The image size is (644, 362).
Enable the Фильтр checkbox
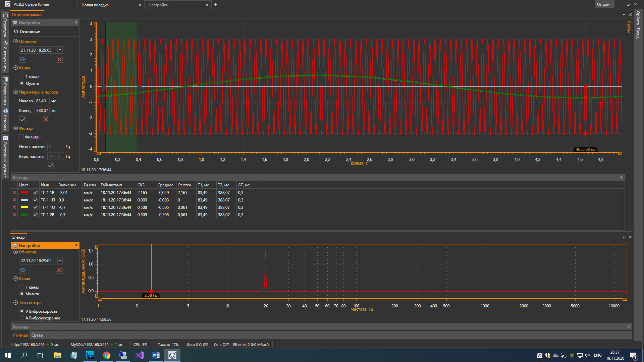pos(21,137)
